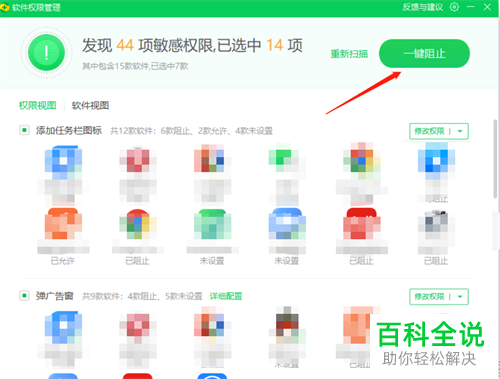Click the text 其中包含15款软件,已选中7款
The height and width of the screenshot is (379, 500).
[x=135, y=66]
